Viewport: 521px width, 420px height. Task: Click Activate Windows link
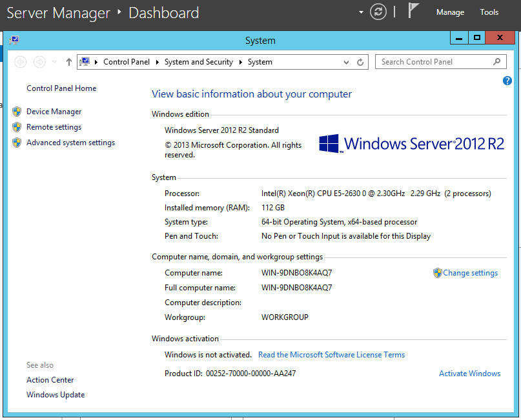pyautogui.click(x=470, y=374)
